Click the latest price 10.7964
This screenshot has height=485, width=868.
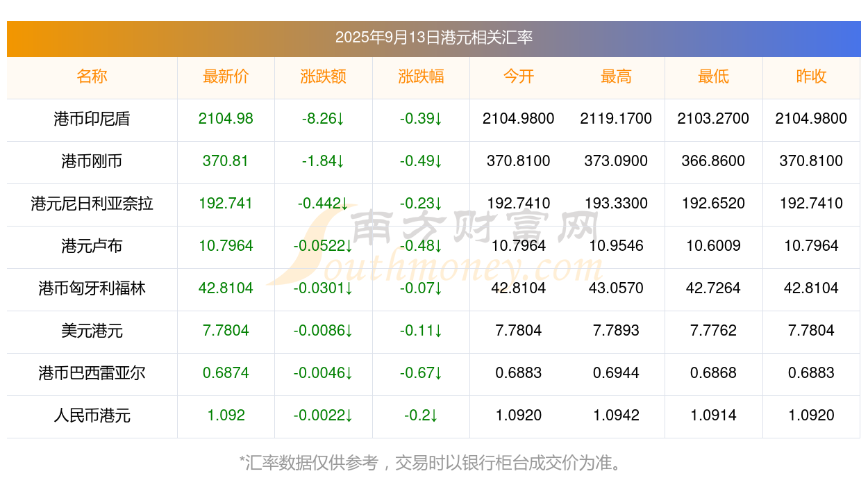(x=226, y=246)
